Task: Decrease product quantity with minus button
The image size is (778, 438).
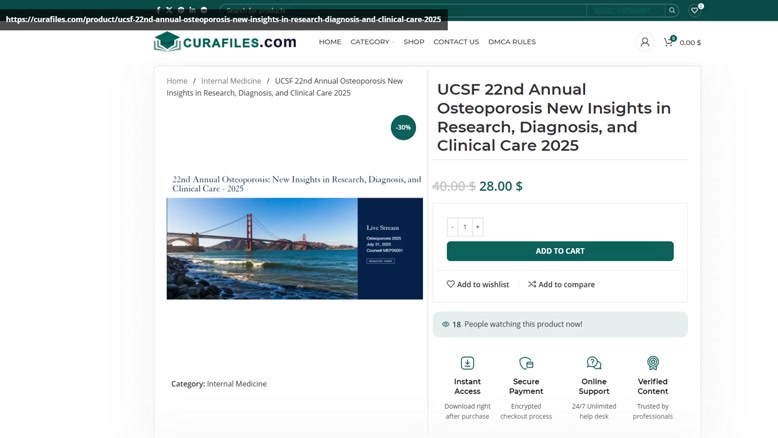Action: coord(452,227)
